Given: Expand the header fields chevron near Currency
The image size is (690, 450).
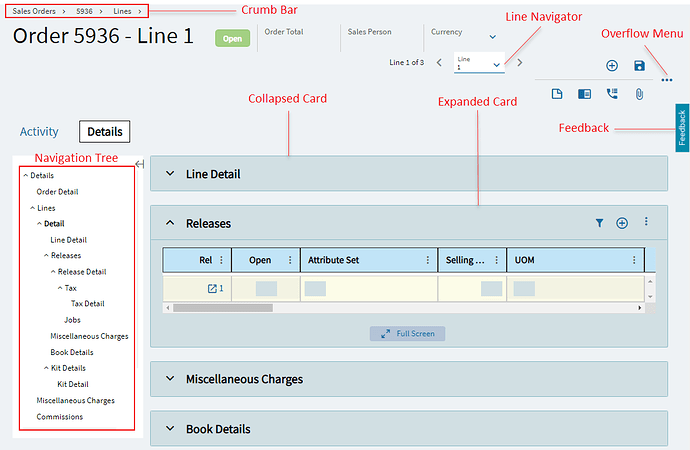Looking at the screenshot, I should click(x=493, y=37).
